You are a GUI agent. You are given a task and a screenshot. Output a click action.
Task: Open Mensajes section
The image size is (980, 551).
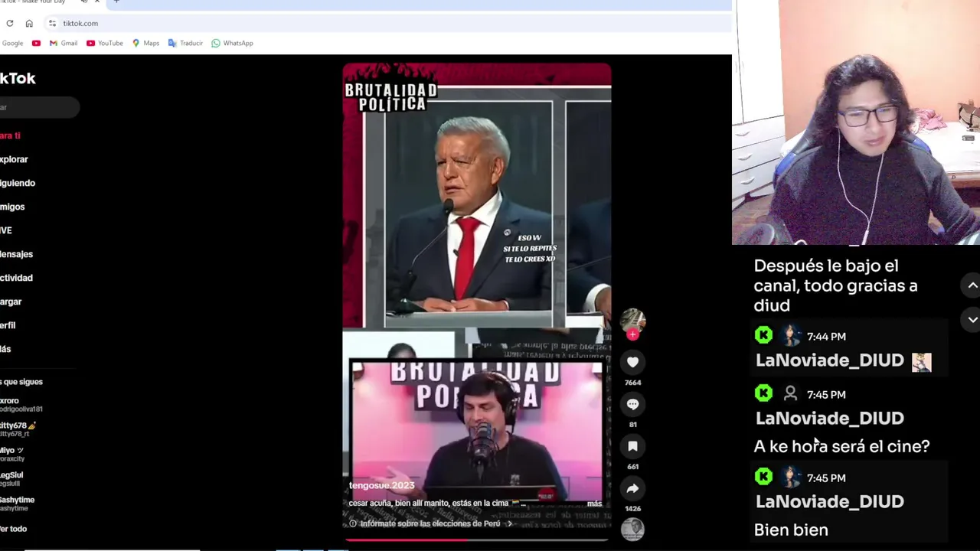pyautogui.click(x=16, y=254)
